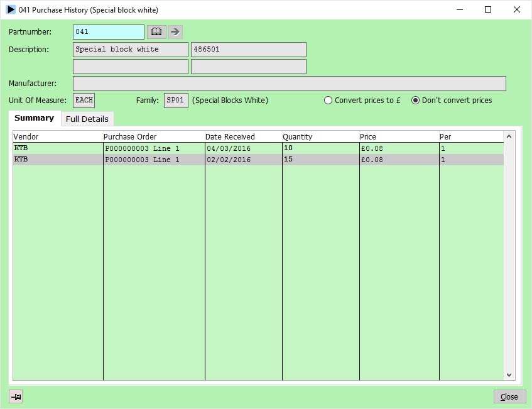Screen dimensions: 532x409
Task: Focus the Partnumber field containing 041
Action: 109,32
